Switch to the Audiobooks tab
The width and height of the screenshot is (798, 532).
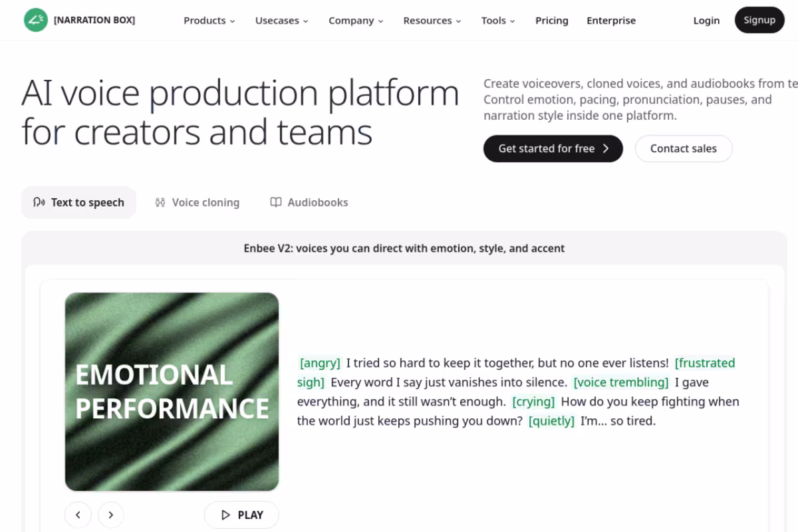309,203
